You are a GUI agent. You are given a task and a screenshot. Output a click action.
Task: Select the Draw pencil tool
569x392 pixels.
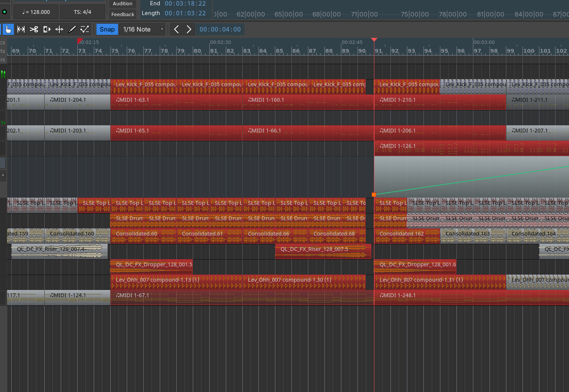pos(72,29)
